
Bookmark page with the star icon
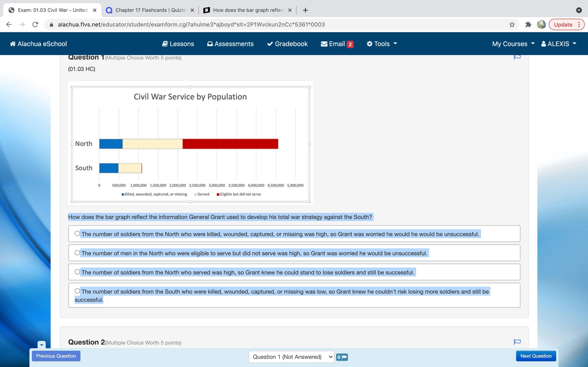[x=512, y=24]
